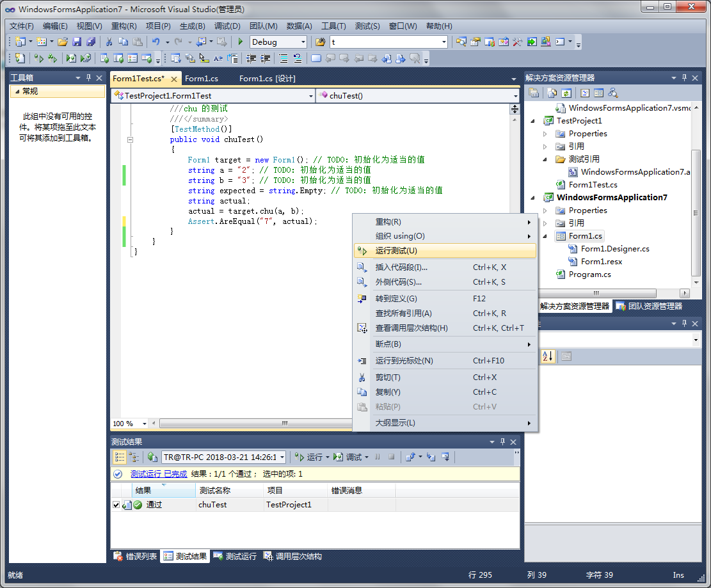
Task: Select 运行测试(U) in the context menu
Action: pyautogui.click(x=396, y=251)
